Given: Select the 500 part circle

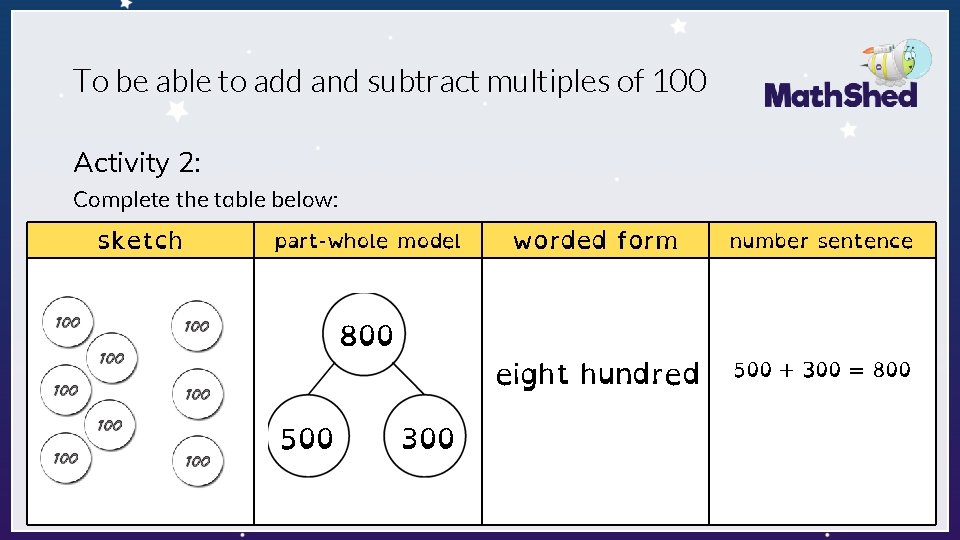Looking at the screenshot, I should (307, 436).
